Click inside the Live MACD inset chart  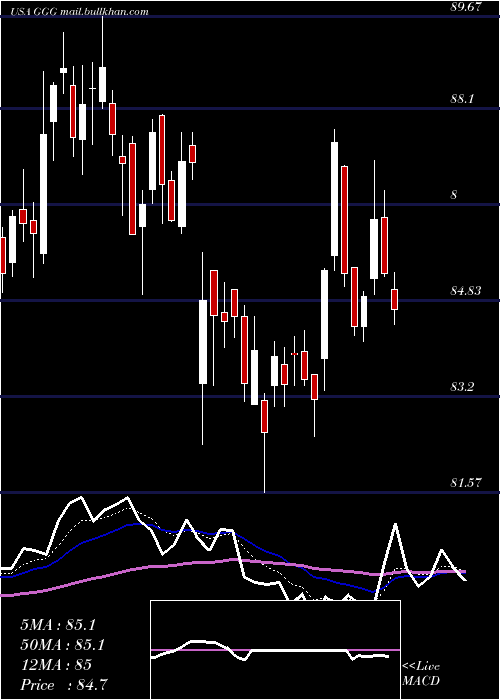pyautogui.click(x=275, y=650)
